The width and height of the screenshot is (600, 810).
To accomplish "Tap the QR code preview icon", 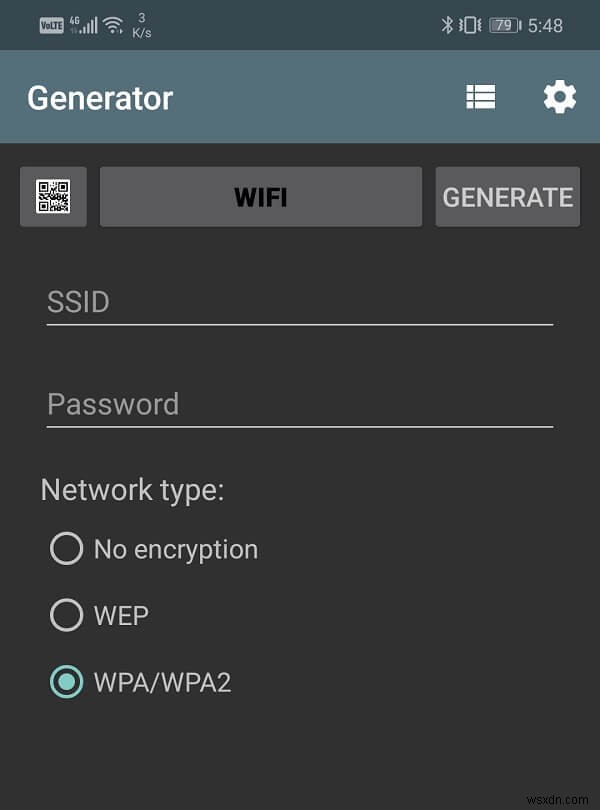I will pyautogui.click(x=52, y=196).
